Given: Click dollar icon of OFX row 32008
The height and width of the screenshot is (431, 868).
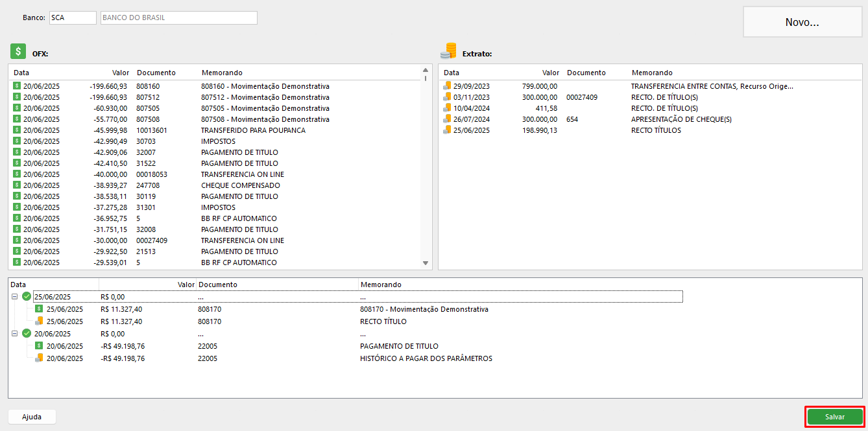Looking at the screenshot, I should tap(18, 229).
